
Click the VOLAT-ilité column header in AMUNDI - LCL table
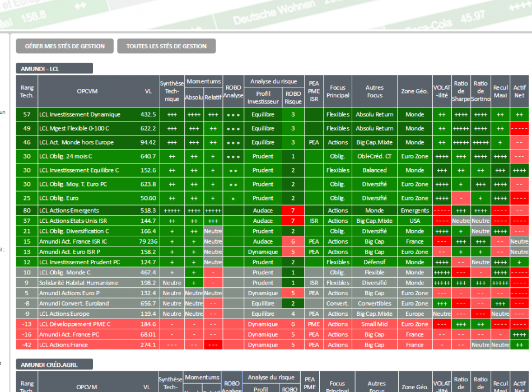pyautogui.click(x=442, y=91)
